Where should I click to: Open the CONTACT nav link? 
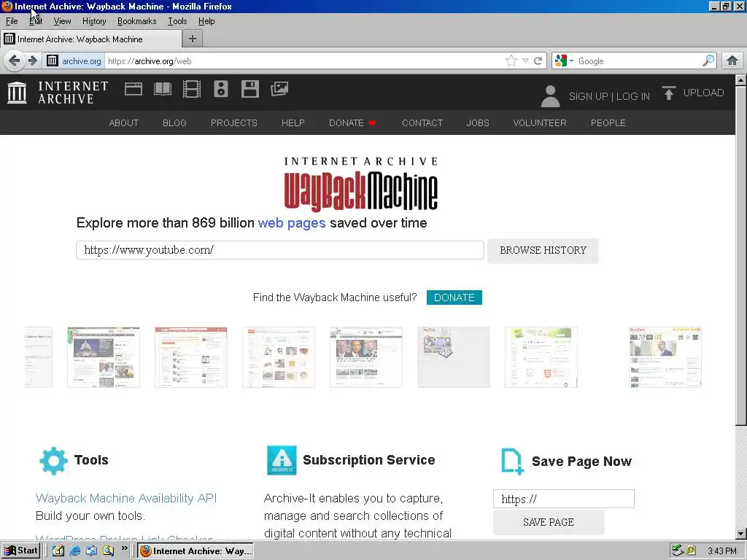pyautogui.click(x=422, y=122)
